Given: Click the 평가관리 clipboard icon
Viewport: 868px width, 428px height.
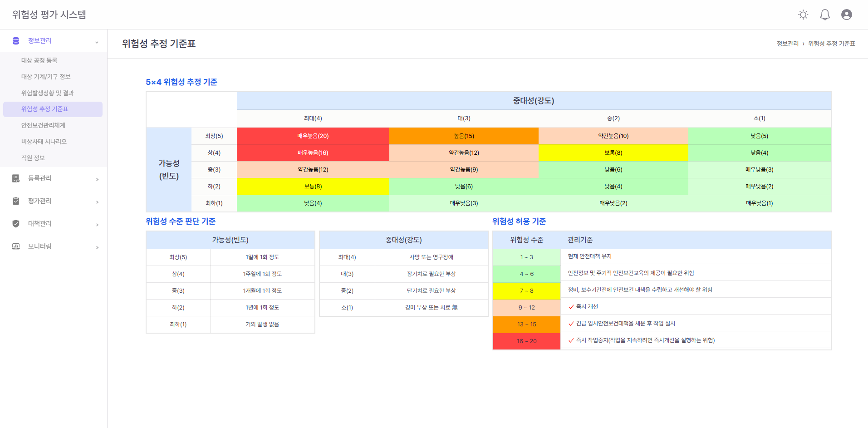Looking at the screenshot, I should [x=16, y=201].
